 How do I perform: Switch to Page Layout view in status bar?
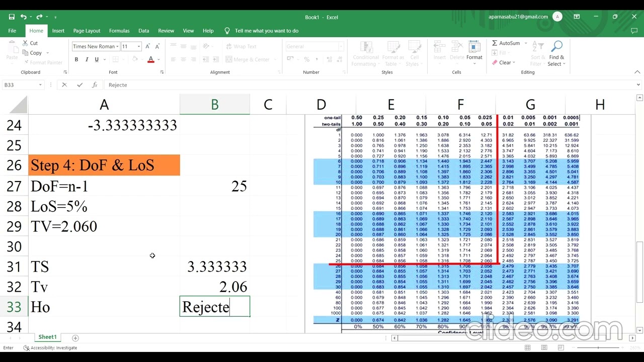[544, 348]
